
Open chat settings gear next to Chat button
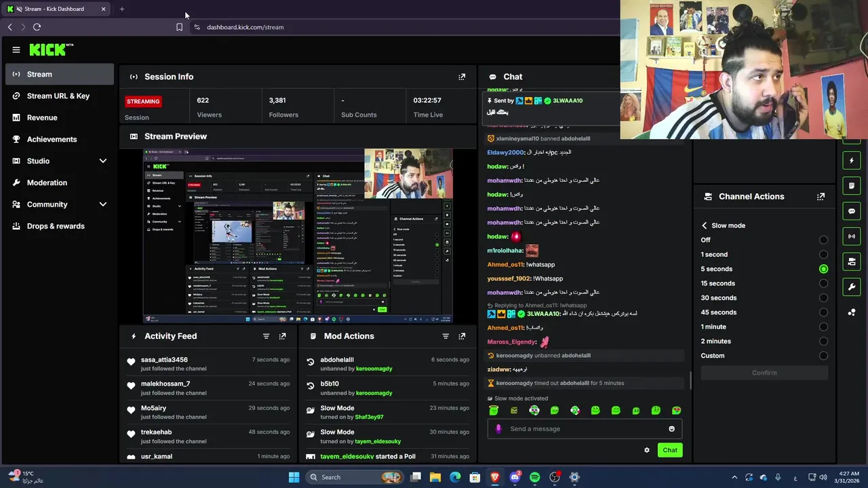click(x=646, y=450)
